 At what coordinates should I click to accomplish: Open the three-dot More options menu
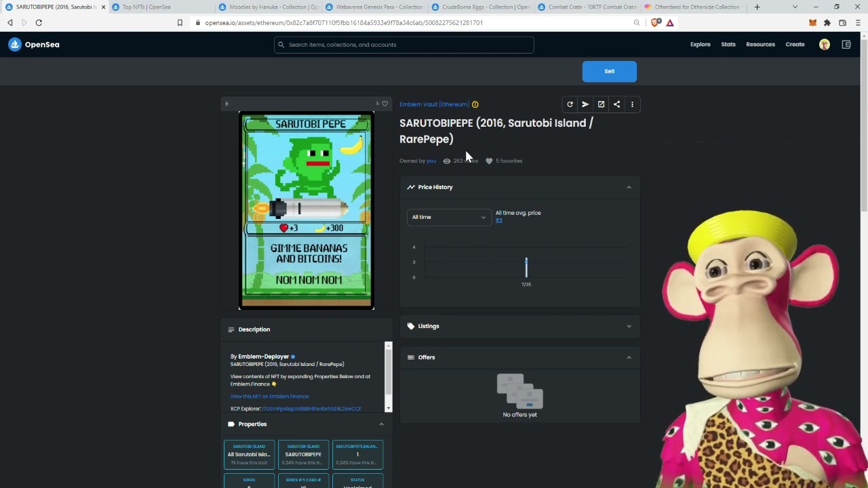[632, 104]
